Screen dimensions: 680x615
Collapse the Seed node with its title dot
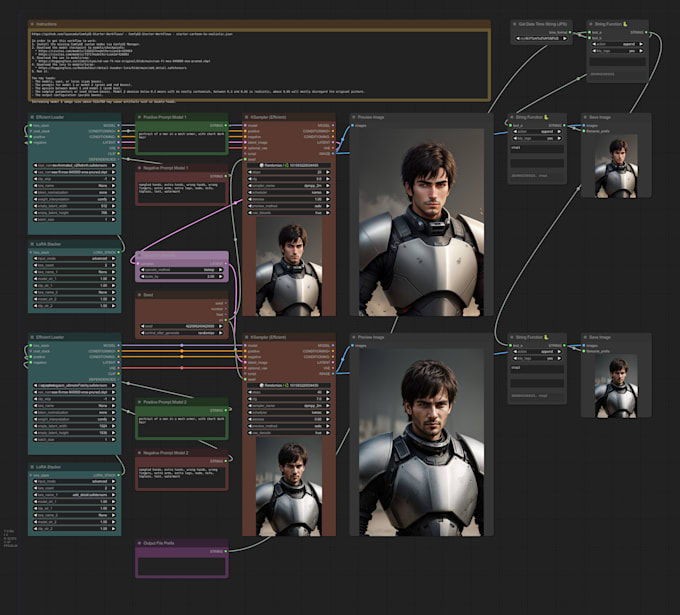(140, 295)
